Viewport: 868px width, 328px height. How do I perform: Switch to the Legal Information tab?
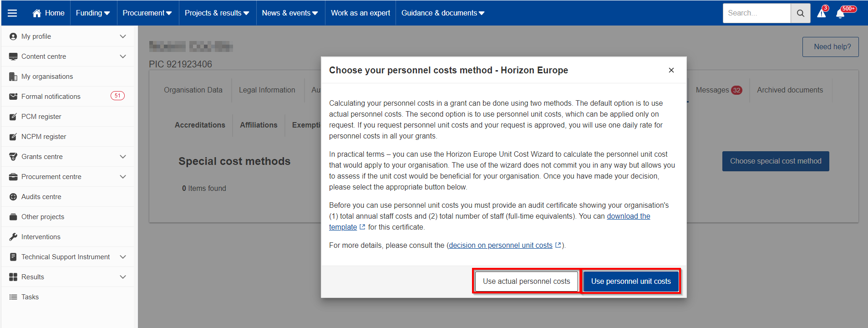267,90
